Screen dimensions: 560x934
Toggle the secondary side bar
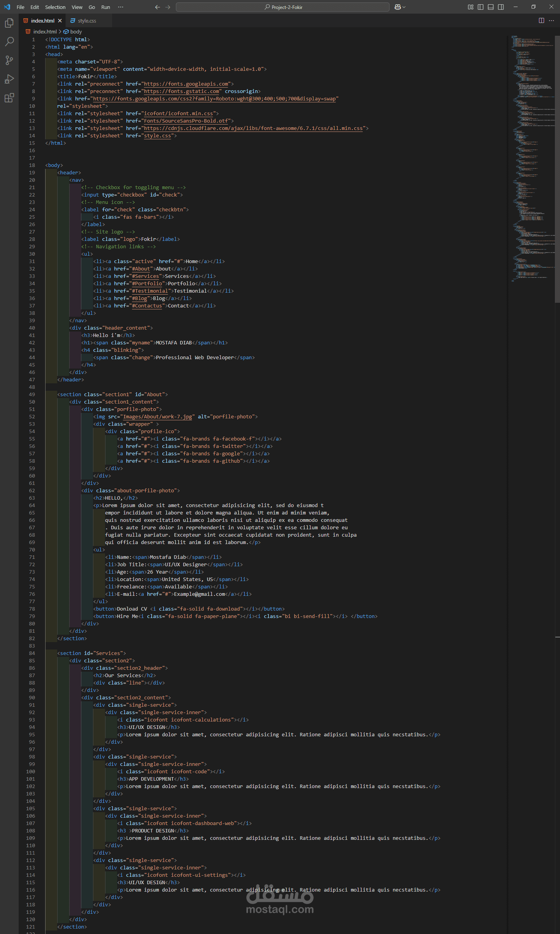[x=501, y=7]
